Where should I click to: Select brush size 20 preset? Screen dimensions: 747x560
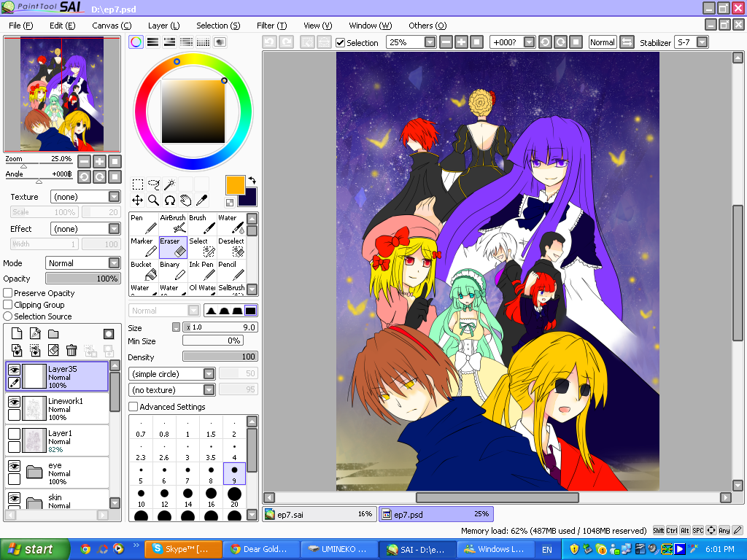tap(234, 497)
